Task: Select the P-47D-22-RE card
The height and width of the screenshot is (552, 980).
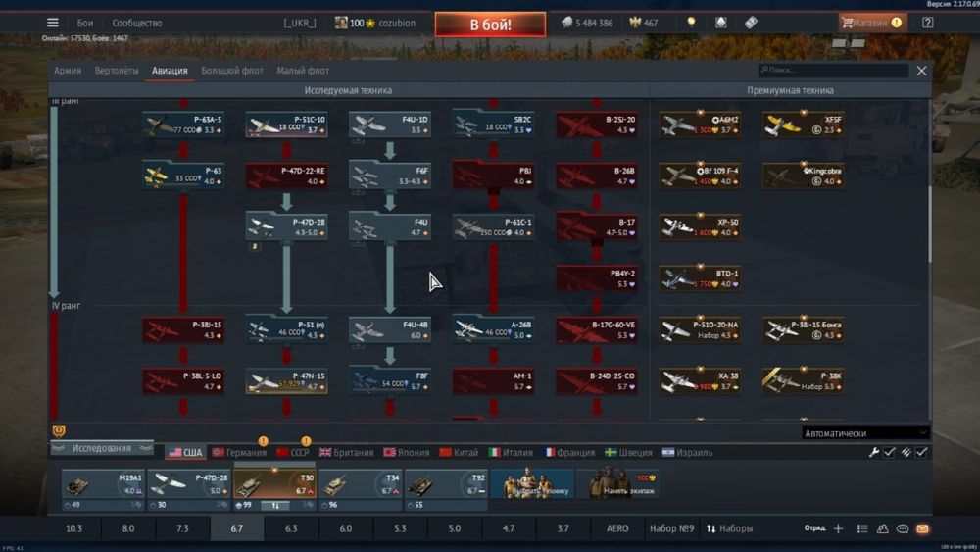Action: (286, 176)
